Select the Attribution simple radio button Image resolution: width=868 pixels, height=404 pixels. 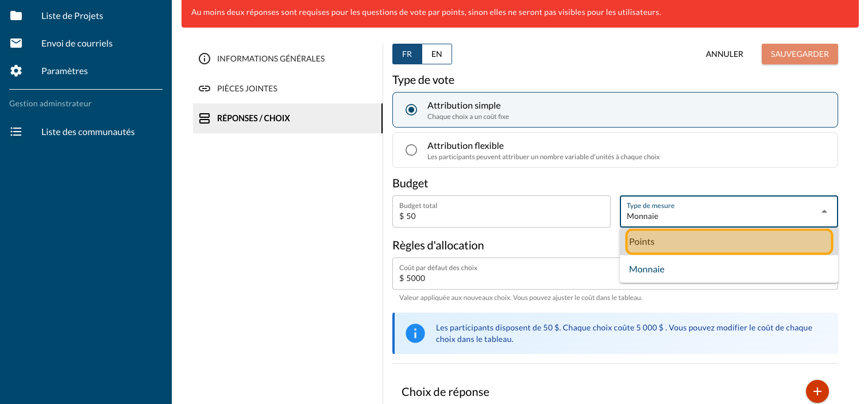411,110
